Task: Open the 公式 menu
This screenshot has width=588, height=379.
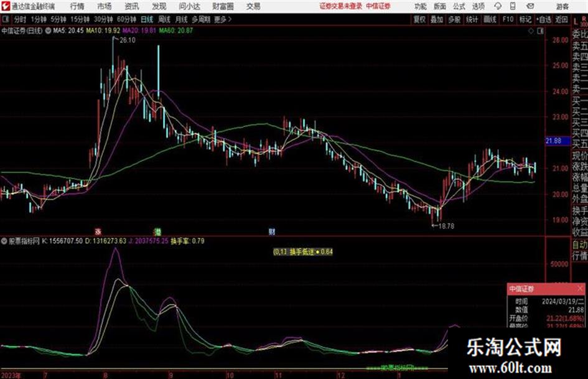Action: pos(459,6)
